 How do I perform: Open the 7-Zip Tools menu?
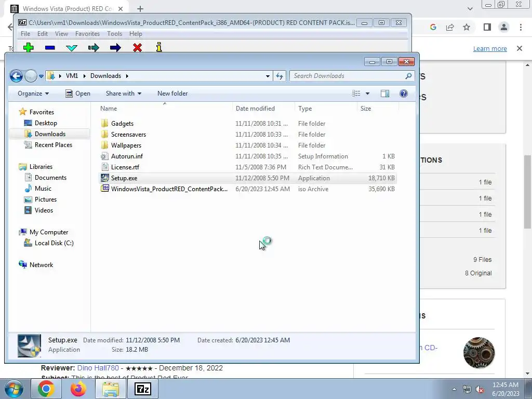[x=115, y=34]
